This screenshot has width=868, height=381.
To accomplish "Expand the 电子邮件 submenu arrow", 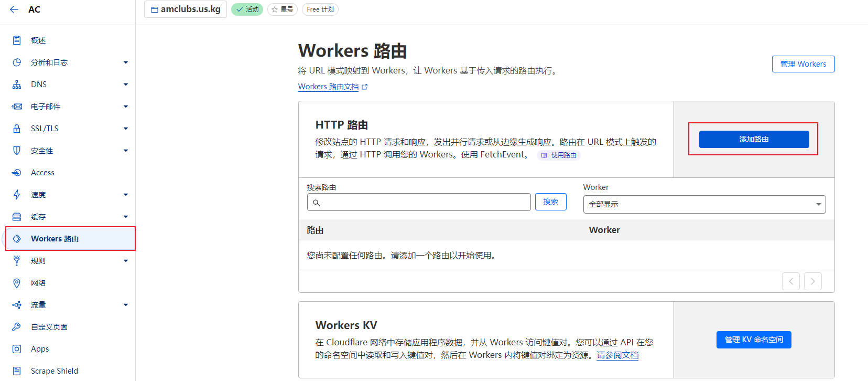I will click(x=126, y=107).
